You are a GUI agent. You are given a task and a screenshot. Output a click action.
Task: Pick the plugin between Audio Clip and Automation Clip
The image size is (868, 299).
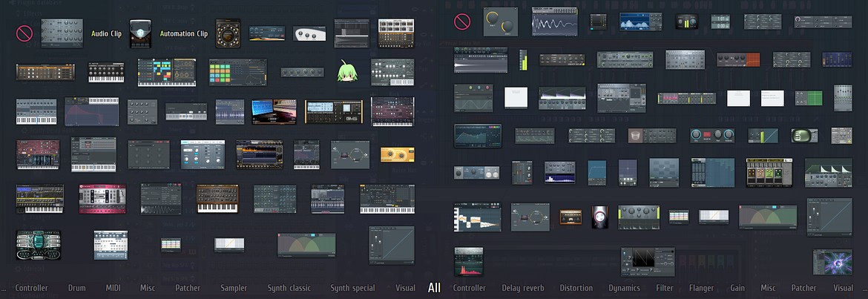pyautogui.click(x=141, y=33)
